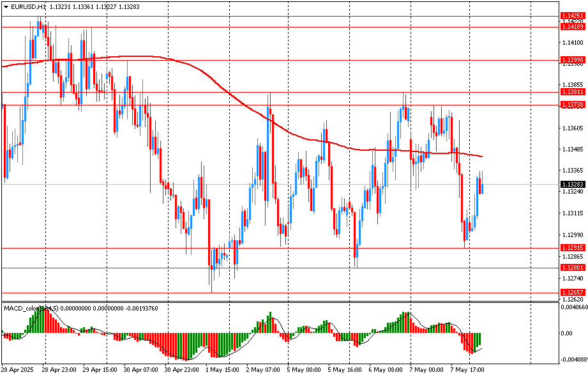Select the 1.14189 red price label
The width and height of the screenshot is (588, 377).
pos(572,26)
